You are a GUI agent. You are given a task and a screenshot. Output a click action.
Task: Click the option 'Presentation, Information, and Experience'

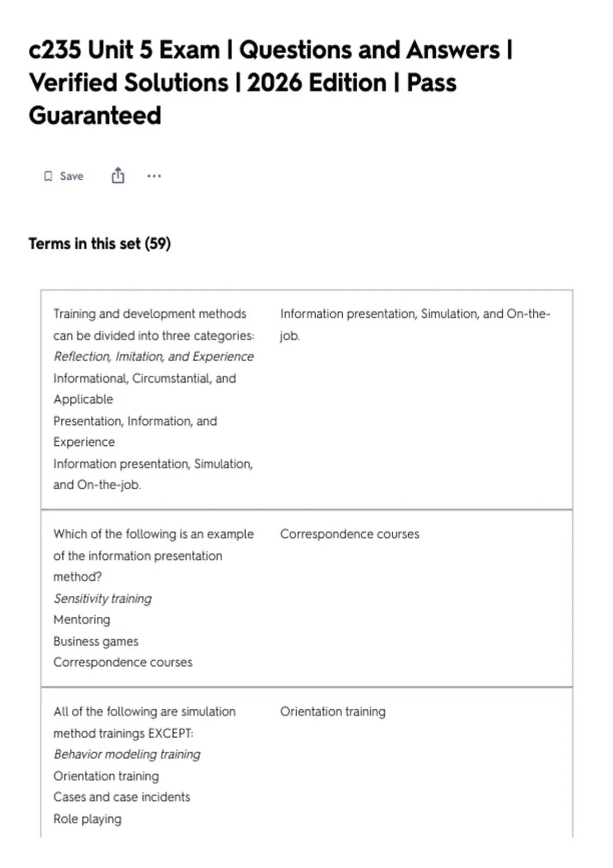[135, 431]
